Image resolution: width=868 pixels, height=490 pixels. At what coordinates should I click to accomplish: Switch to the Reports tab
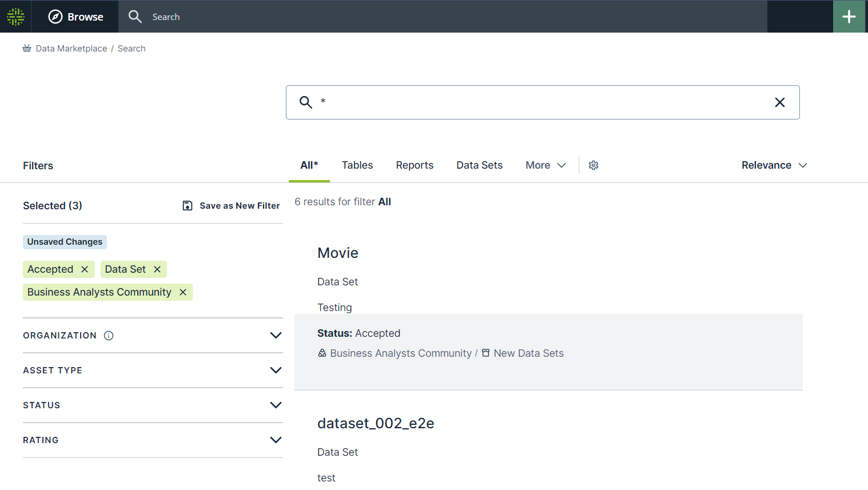click(415, 165)
